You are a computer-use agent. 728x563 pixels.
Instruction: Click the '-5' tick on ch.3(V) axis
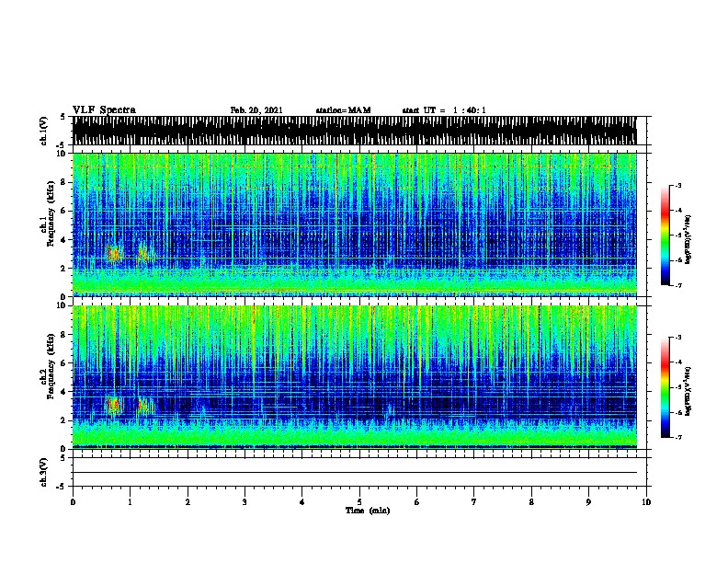(x=62, y=487)
